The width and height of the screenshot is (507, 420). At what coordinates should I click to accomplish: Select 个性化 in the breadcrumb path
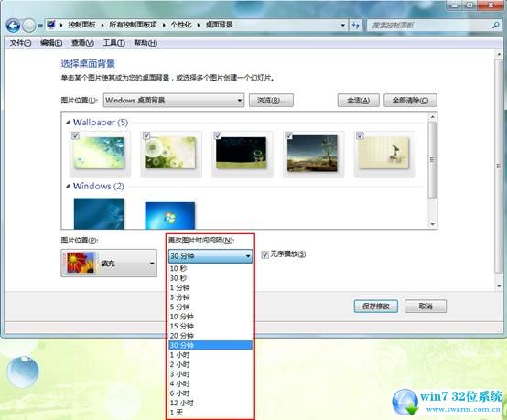181,25
